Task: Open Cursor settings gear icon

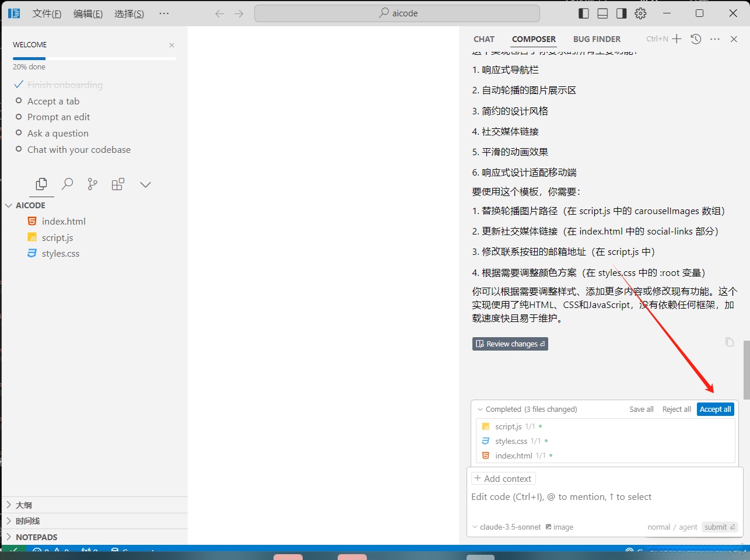Action: click(640, 13)
